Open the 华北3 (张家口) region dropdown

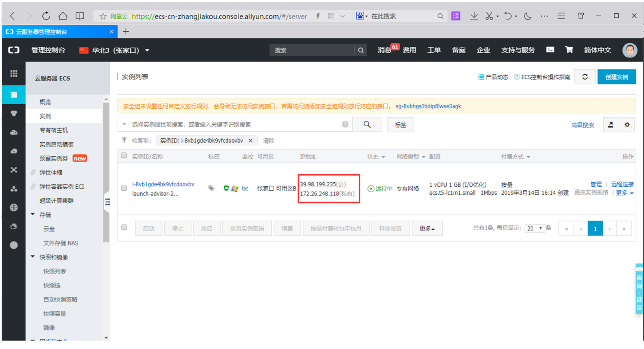coord(115,50)
